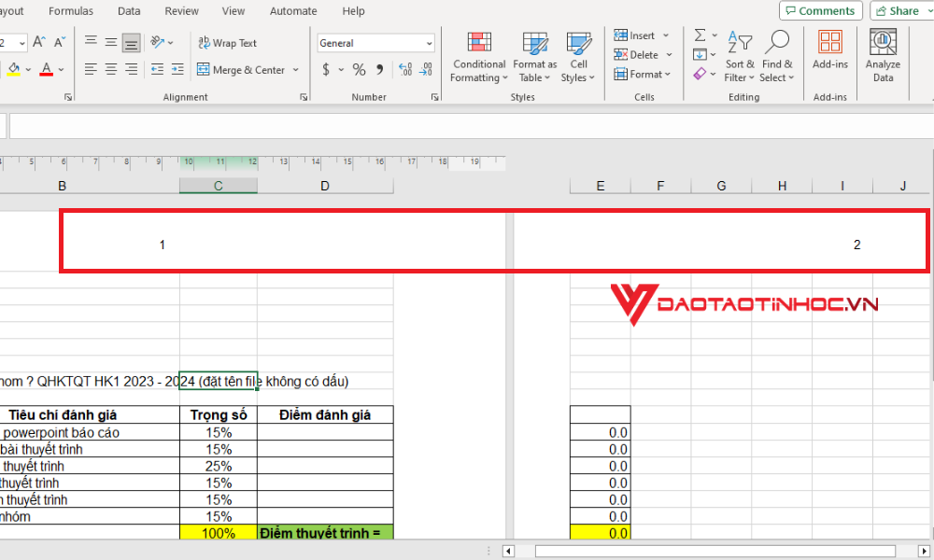Open Alignment settings dialog launcher

[x=304, y=97]
